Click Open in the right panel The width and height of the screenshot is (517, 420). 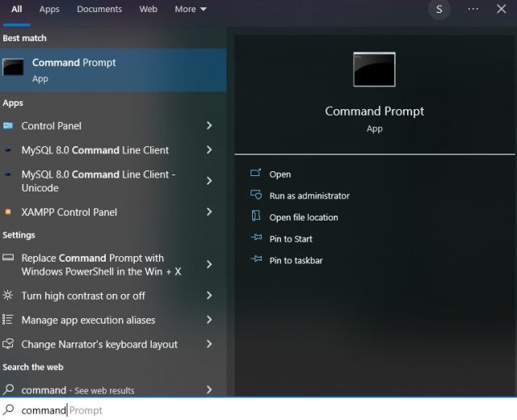tap(280, 174)
